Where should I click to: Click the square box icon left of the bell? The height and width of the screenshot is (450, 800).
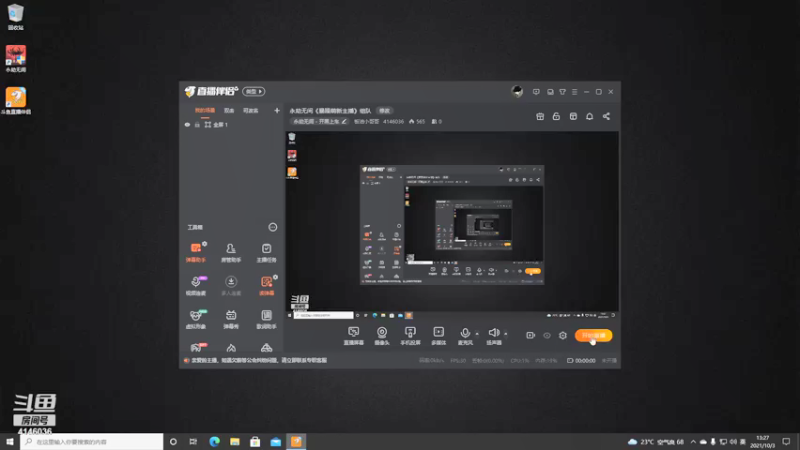pos(573,116)
